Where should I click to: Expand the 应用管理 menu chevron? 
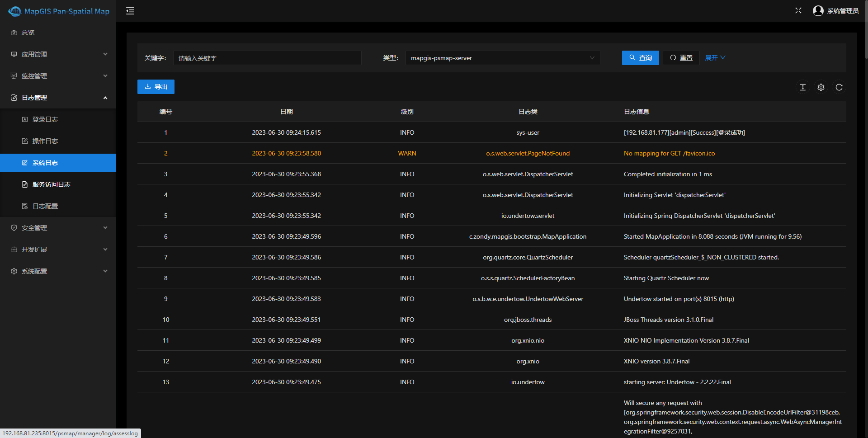tap(105, 54)
